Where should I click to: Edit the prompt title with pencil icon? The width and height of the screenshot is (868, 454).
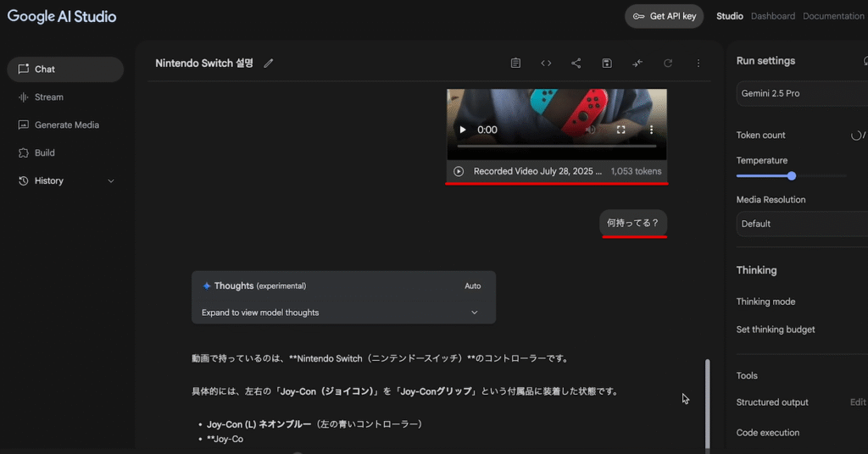tap(269, 63)
